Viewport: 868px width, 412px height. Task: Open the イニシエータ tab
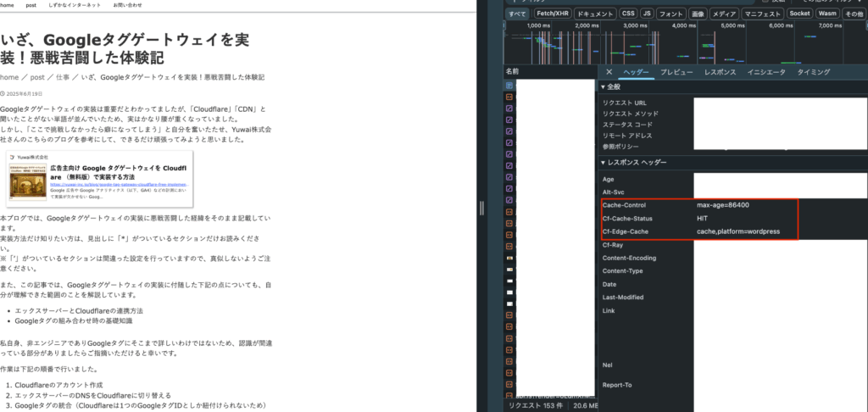point(766,72)
